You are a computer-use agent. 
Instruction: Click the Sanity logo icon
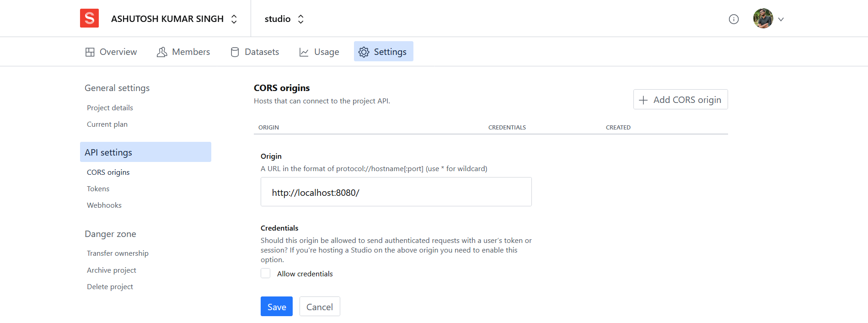[x=89, y=18]
